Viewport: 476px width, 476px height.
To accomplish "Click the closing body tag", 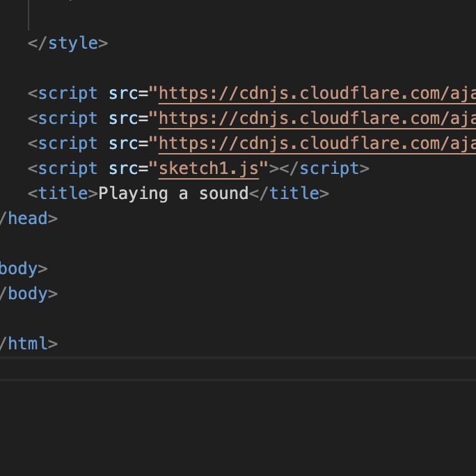I will [x=29, y=294].
